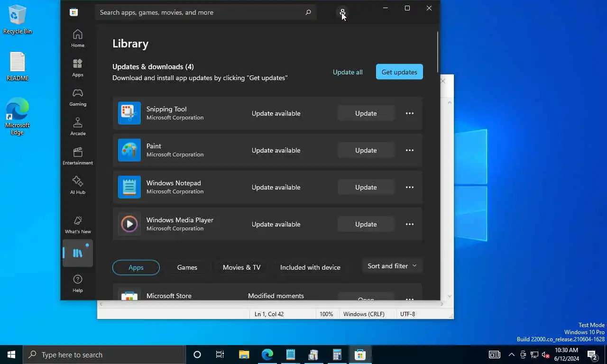Select the Apps filter tab
Screen dimensions: 607x364
click(x=136, y=267)
